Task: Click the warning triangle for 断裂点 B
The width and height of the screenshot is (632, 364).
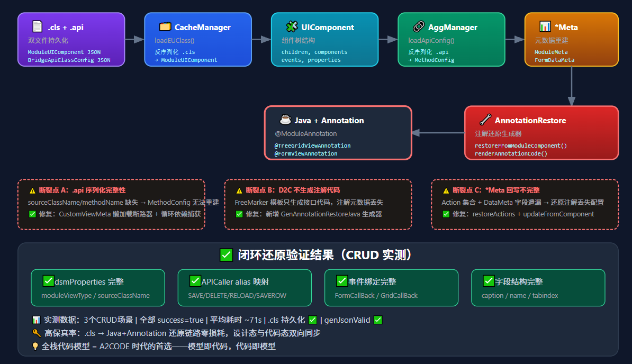Action: pyautogui.click(x=239, y=190)
